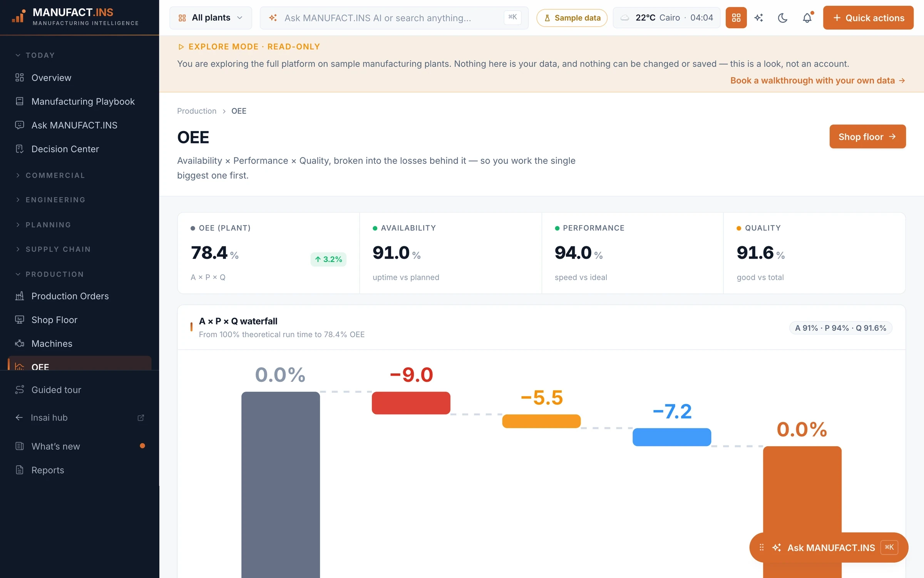Open the notifications bell
The width and height of the screenshot is (924, 578).
(807, 18)
